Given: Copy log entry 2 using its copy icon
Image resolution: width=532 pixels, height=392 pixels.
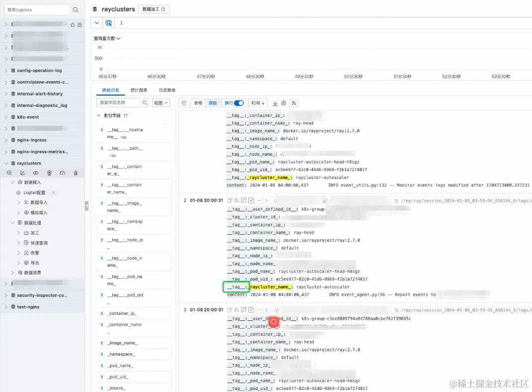Looking at the screenshot, I should (229, 200).
